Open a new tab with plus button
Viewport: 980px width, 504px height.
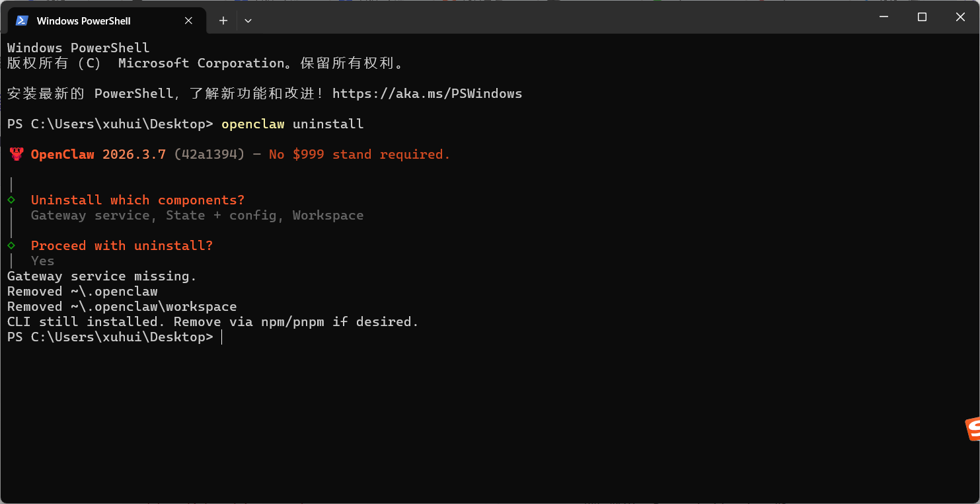pyautogui.click(x=223, y=21)
